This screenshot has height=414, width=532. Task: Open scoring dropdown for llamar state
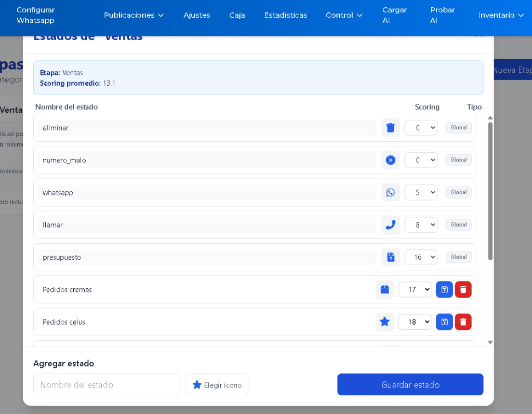(x=421, y=225)
